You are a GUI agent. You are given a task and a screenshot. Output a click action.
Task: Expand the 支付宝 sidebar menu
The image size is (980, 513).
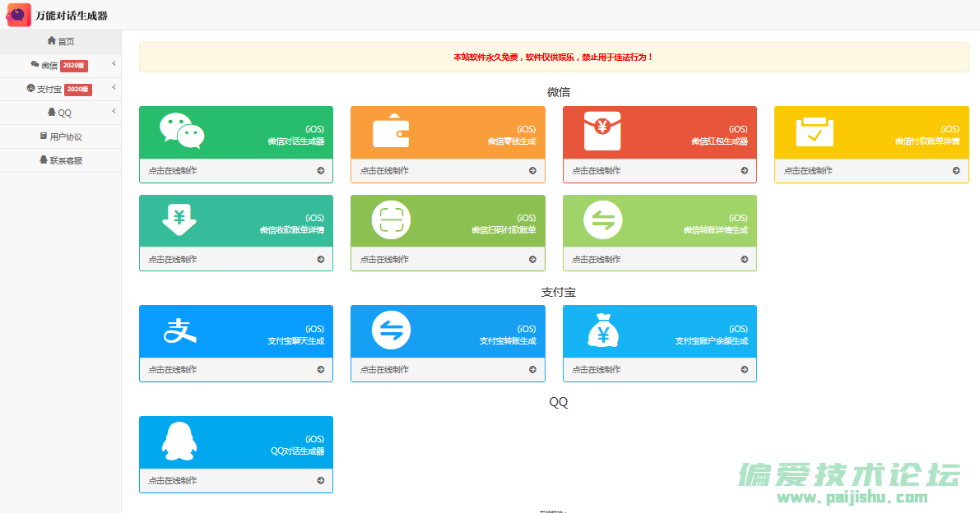click(60, 89)
